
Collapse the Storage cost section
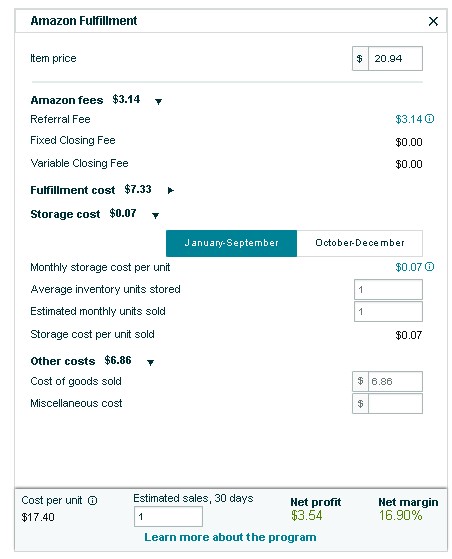click(x=155, y=215)
